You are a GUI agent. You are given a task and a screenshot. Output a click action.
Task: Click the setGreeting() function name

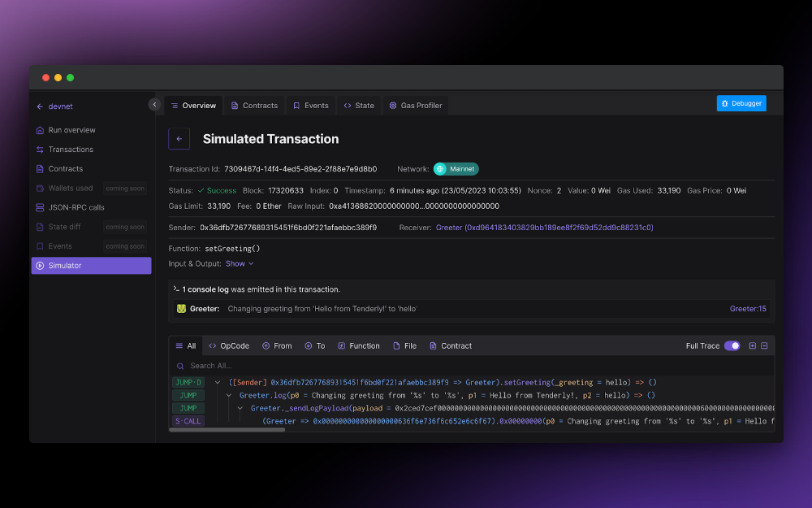[x=232, y=249]
